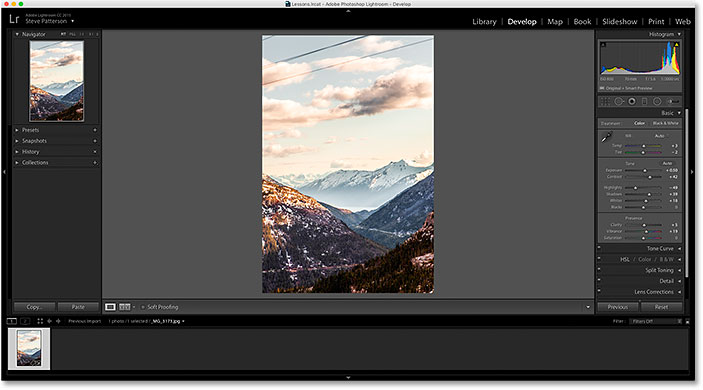703x390 pixels.
Task: Select the Radial Filter tool
Action: 657,101
